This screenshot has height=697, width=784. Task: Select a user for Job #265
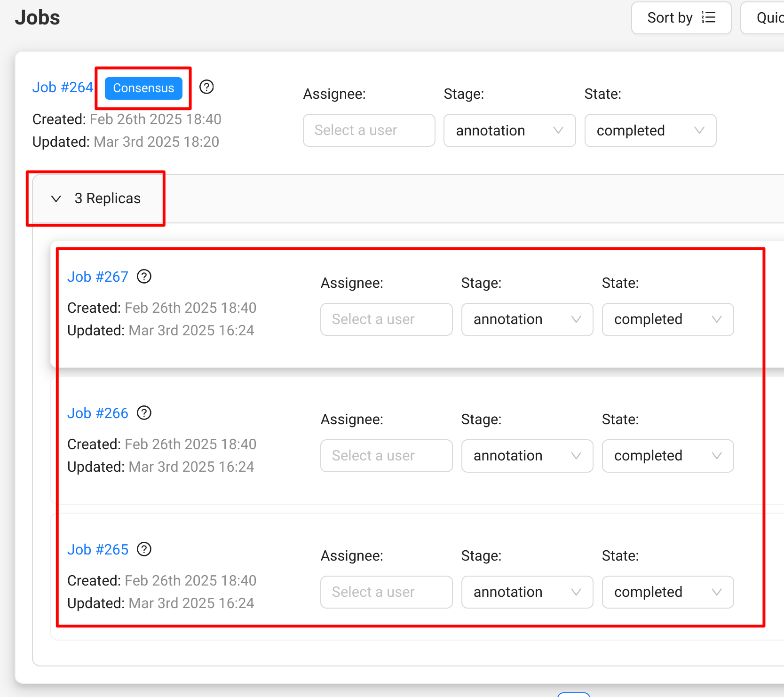(386, 592)
